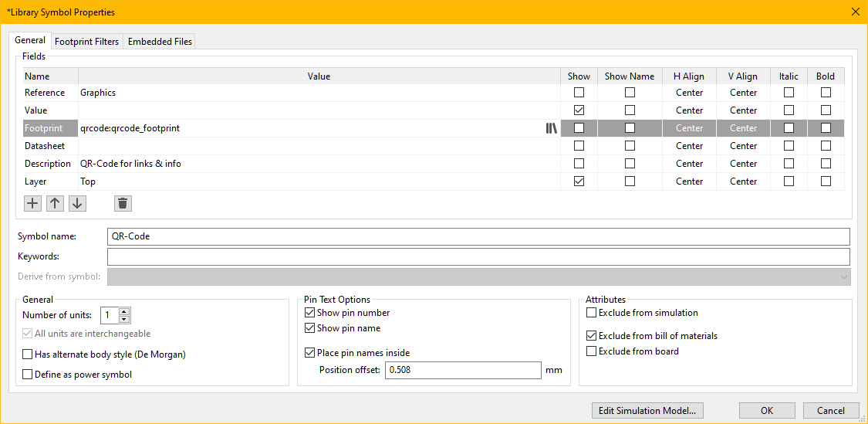Increase number of units with spinner up

pyautogui.click(x=125, y=311)
